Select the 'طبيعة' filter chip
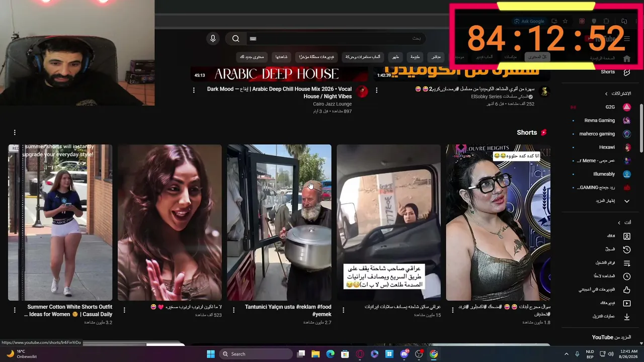Image resolution: width=644 pixels, height=362 pixels. (x=415, y=57)
